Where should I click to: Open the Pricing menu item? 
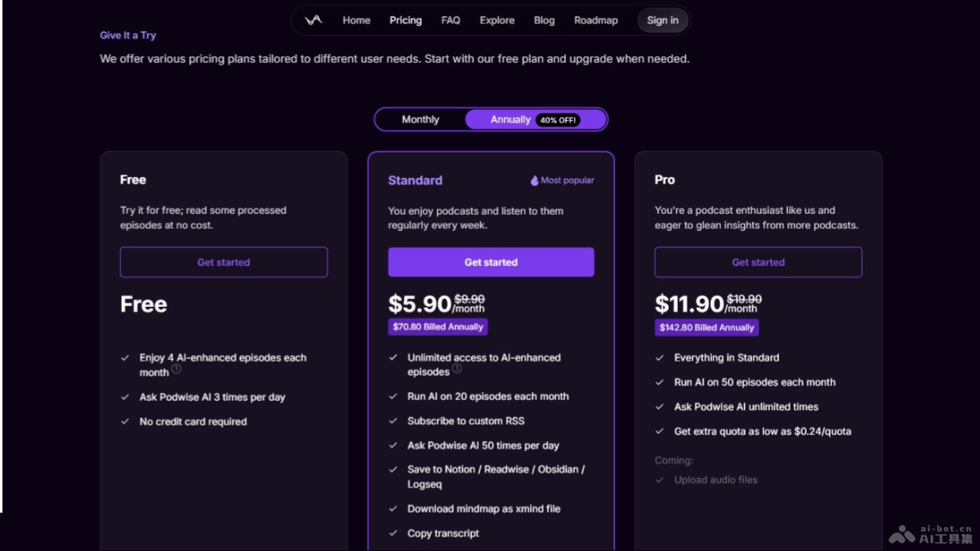pos(405,20)
